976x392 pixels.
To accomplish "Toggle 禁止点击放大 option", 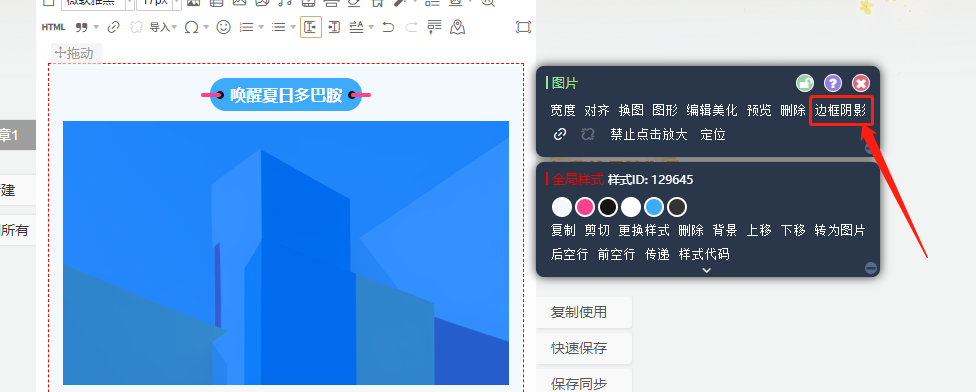I will tap(649, 134).
